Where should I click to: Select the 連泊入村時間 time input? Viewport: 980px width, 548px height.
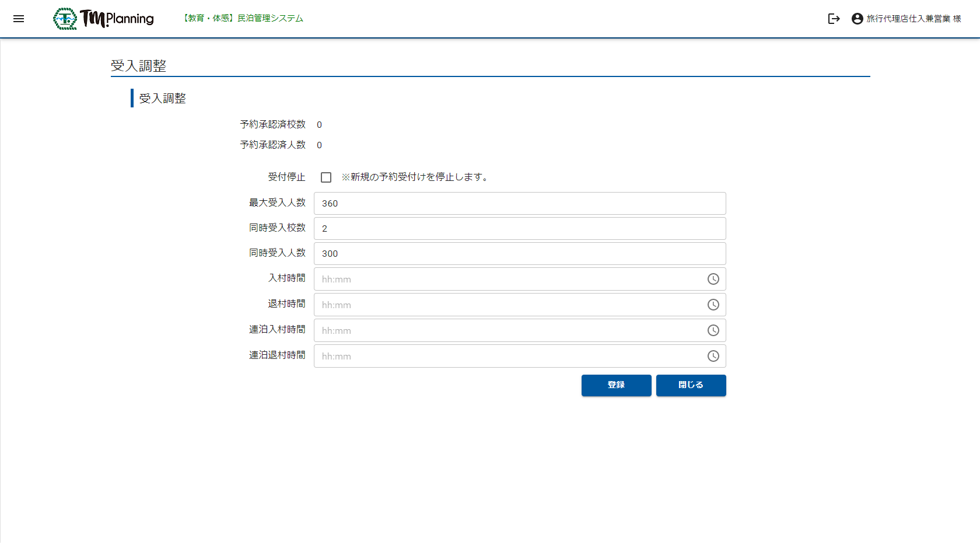(508, 330)
